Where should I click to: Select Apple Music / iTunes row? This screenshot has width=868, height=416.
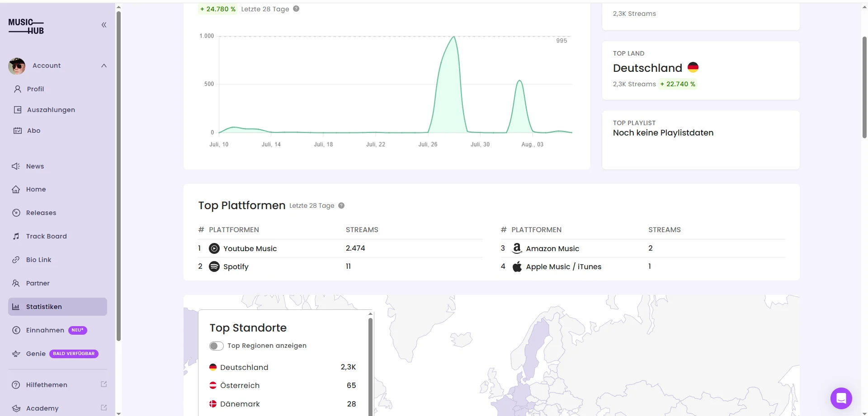(643, 266)
